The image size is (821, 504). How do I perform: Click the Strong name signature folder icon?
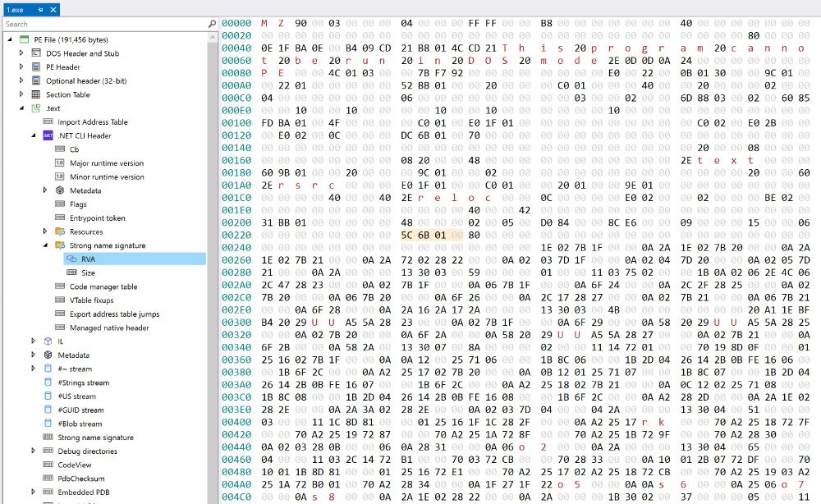point(60,245)
